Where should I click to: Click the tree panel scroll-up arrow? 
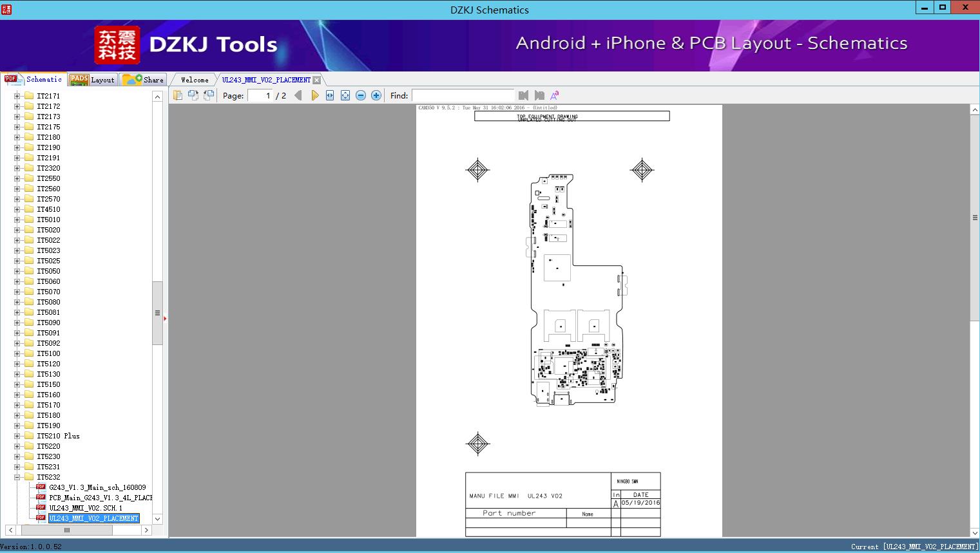[x=157, y=96]
